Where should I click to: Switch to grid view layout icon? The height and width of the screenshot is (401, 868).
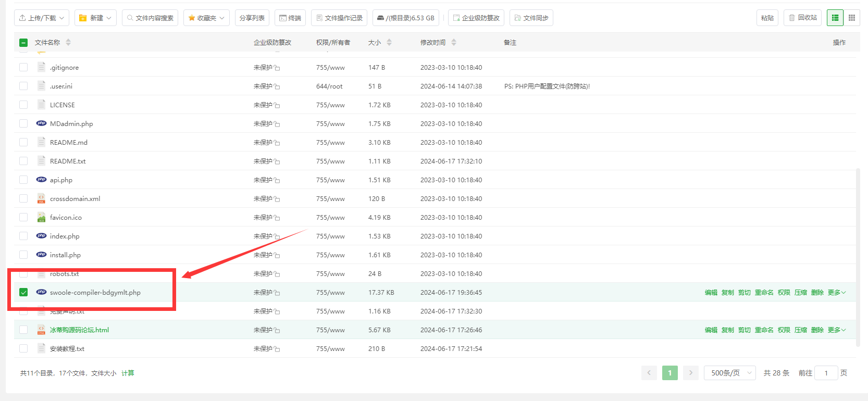852,18
